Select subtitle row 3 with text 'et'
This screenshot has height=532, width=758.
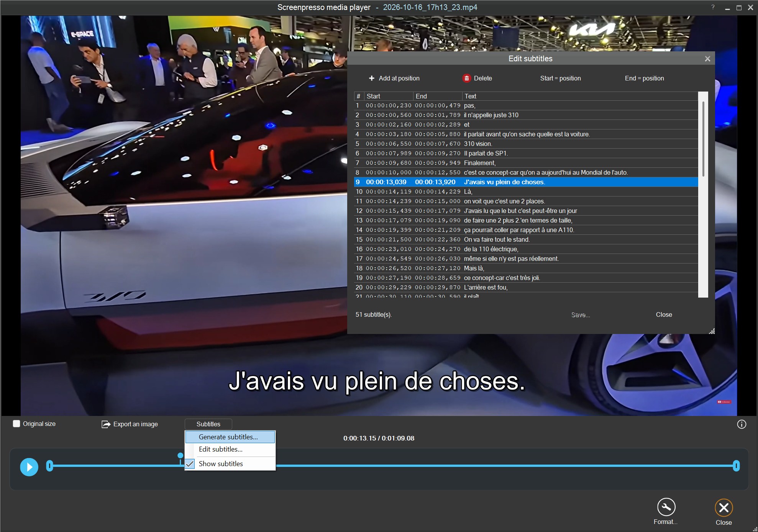click(526, 124)
